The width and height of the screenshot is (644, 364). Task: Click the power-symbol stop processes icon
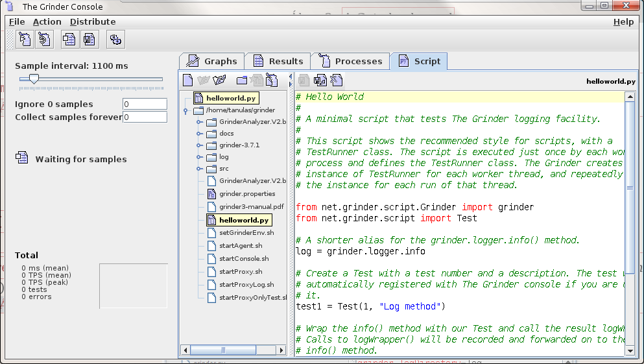(115, 40)
